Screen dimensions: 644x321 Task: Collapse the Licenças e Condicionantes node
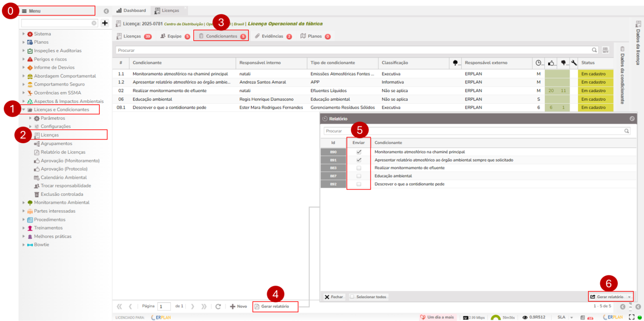click(x=24, y=110)
